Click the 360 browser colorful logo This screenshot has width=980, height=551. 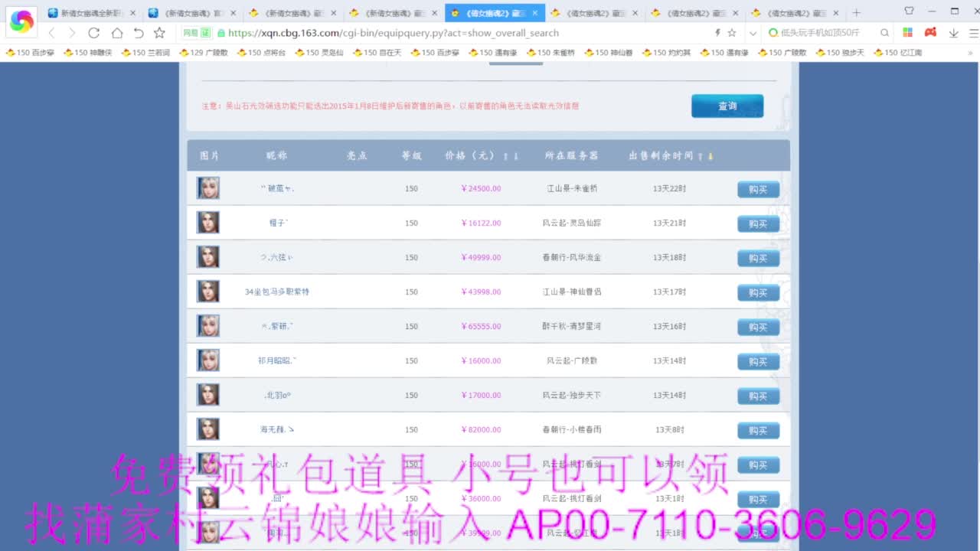(21, 21)
